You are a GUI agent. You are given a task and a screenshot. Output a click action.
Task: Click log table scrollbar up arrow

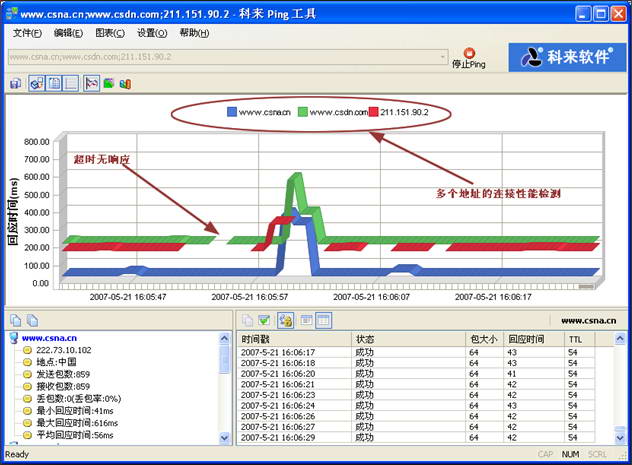[620, 338]
